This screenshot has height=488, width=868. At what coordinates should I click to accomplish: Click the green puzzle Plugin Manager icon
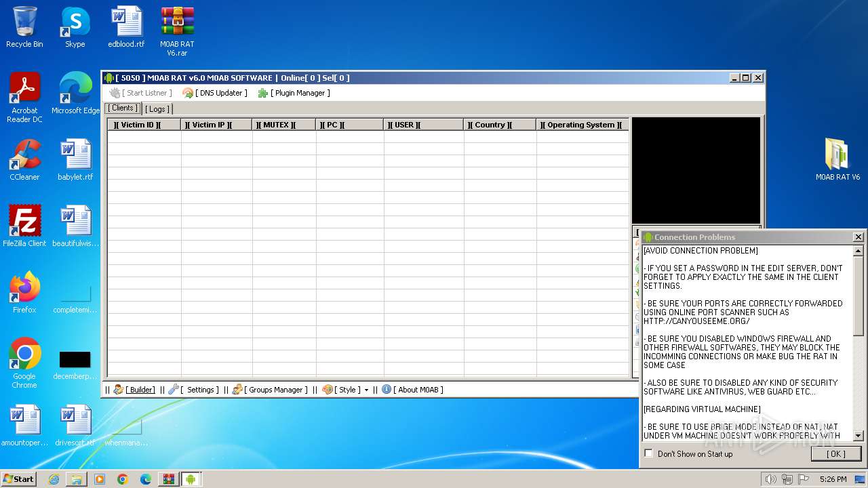tap(263, 93)
